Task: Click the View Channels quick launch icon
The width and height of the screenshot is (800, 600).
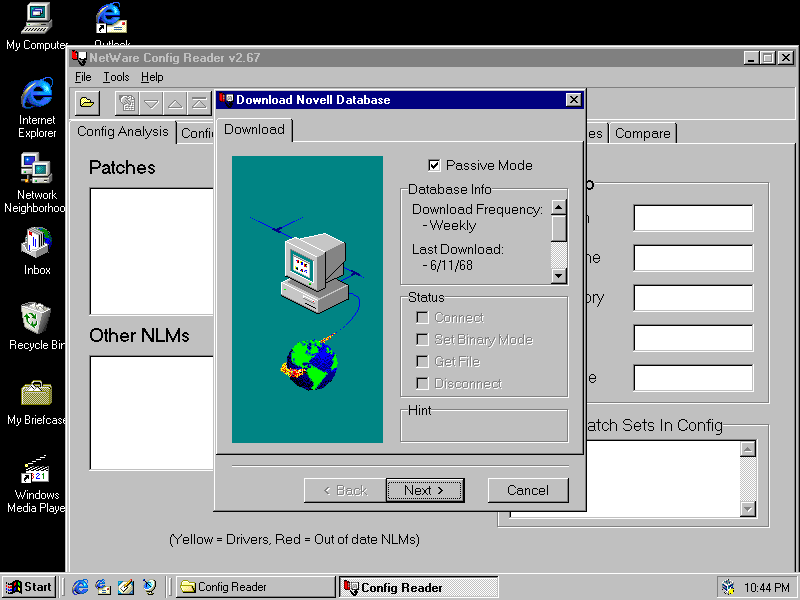Action: [149, 587]
